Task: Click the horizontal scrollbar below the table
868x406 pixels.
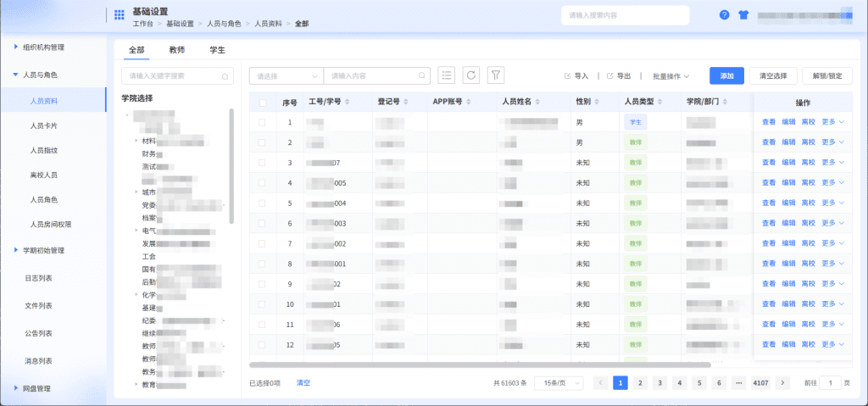Action: pos(480,365)
